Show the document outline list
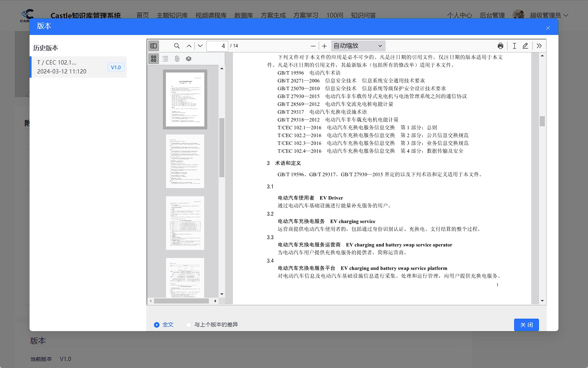Screen dimensions: 588x368 (165, 59)
